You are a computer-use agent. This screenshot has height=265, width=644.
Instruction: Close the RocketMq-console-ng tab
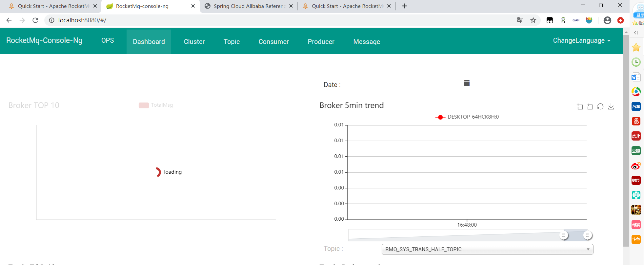(193, 6)
